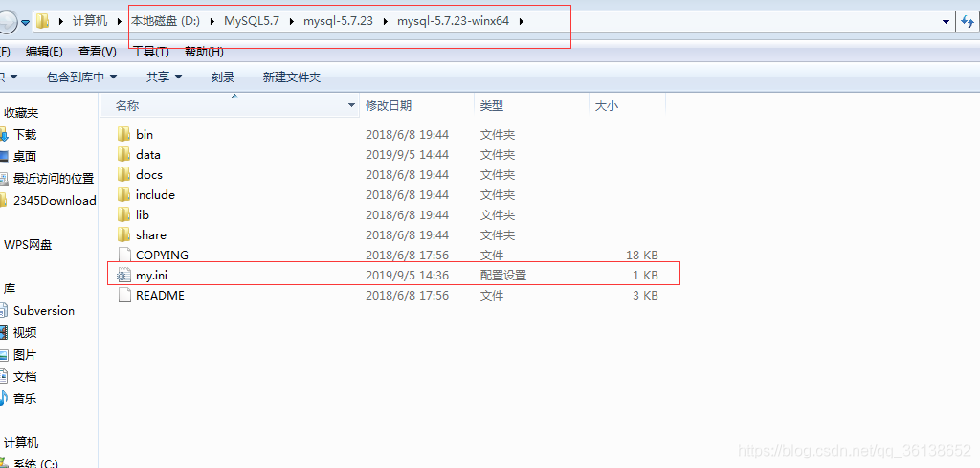The image size is (980, 468).
Task: Open the 查看(V) menu
Action: click(x=98, y=52)
